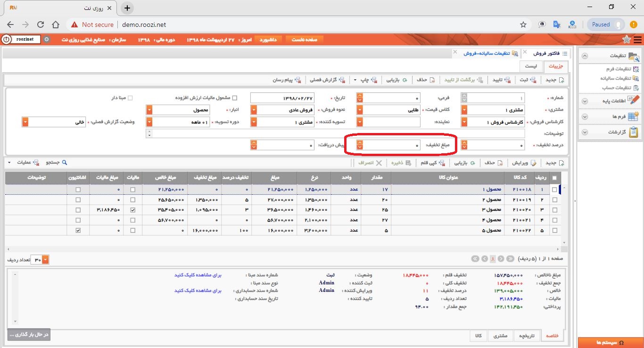The image size is (644, 348).
Task: Click the gear icon next to roozinet
Action: 46,40
